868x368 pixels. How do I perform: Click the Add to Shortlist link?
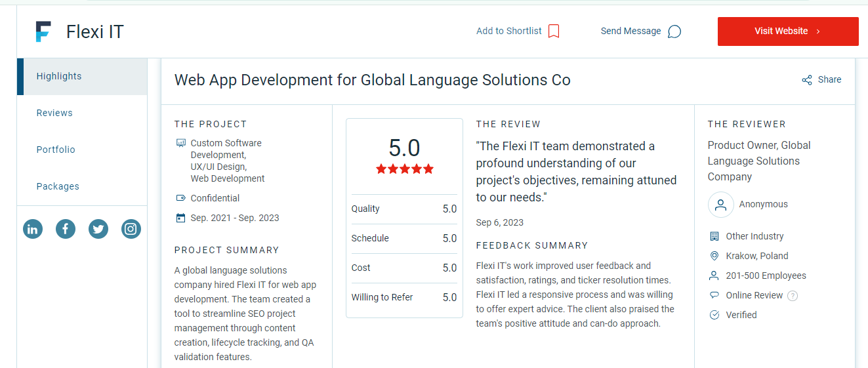point(509,31)
